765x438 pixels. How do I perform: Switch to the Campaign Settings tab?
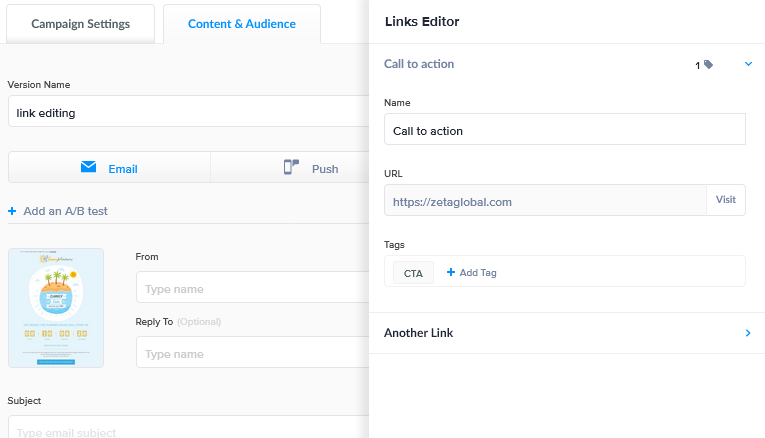point(80,24)
